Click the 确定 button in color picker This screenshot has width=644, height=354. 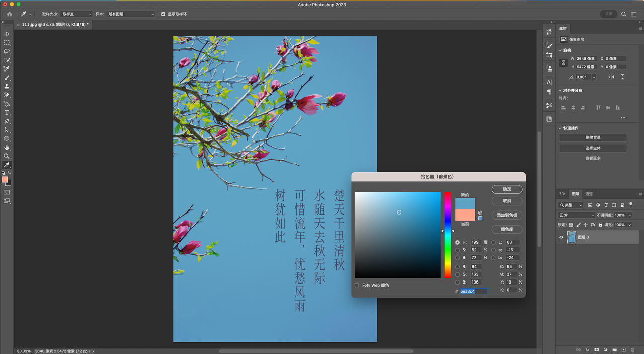pyautogui.click(x=507, y=189)
